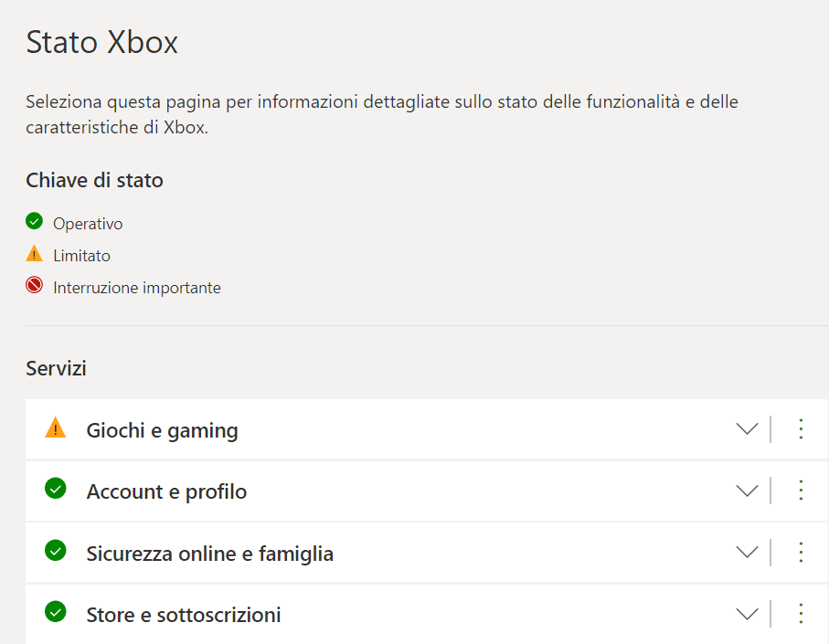The image size is (829, 644).
Task: Open three-dot menu for Giochi e gaming
Action: pyautogui.click(x=801, y=429)
